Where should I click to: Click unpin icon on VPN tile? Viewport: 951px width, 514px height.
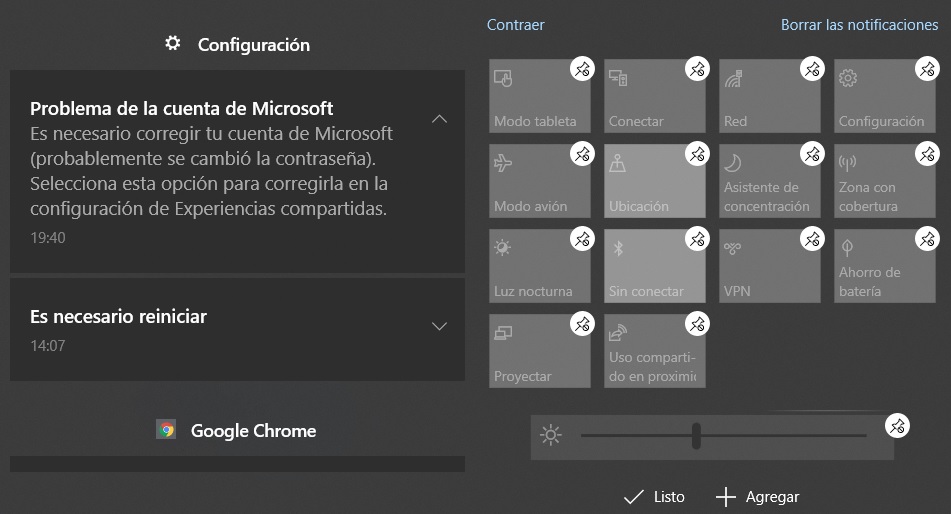[x=812, y=239]
